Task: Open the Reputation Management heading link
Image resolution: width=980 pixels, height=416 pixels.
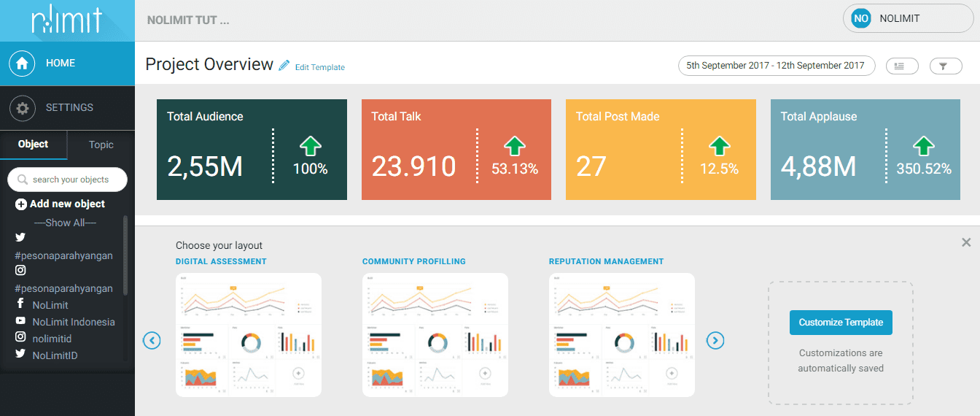Action: coord(607,261)
